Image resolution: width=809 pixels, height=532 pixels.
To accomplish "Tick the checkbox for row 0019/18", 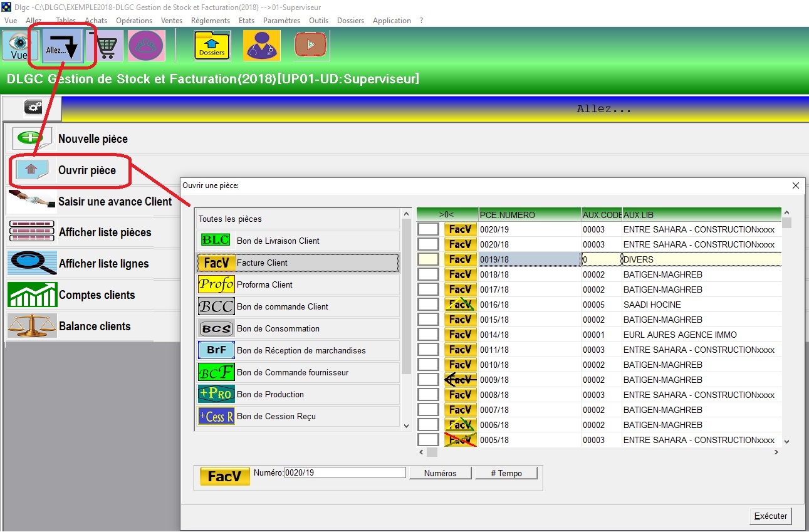I will coord(429,259).
